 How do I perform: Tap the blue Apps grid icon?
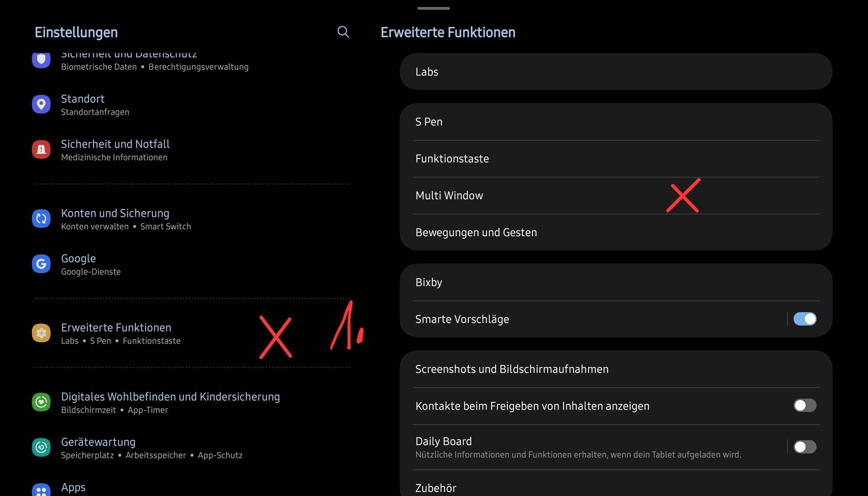click(x=41, y=490)
